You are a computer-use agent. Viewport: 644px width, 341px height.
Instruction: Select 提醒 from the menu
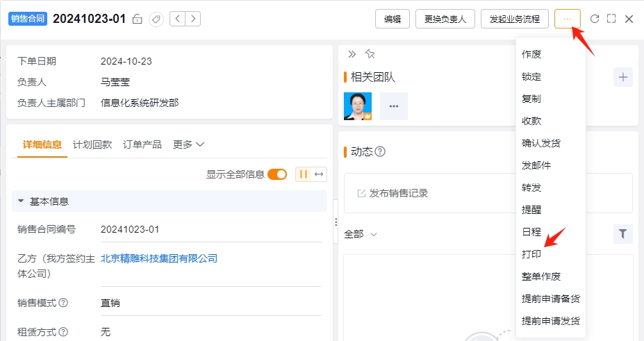[x=551, y=210]
